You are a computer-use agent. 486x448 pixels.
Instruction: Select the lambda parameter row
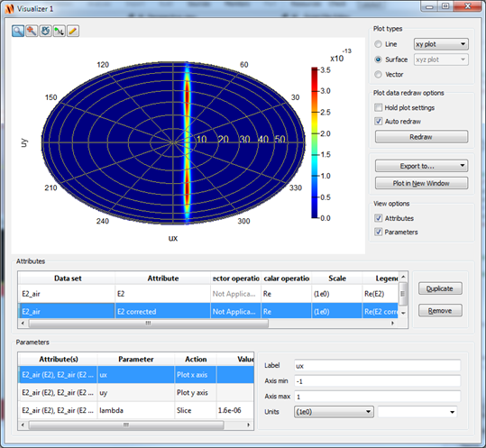(136, 410)
